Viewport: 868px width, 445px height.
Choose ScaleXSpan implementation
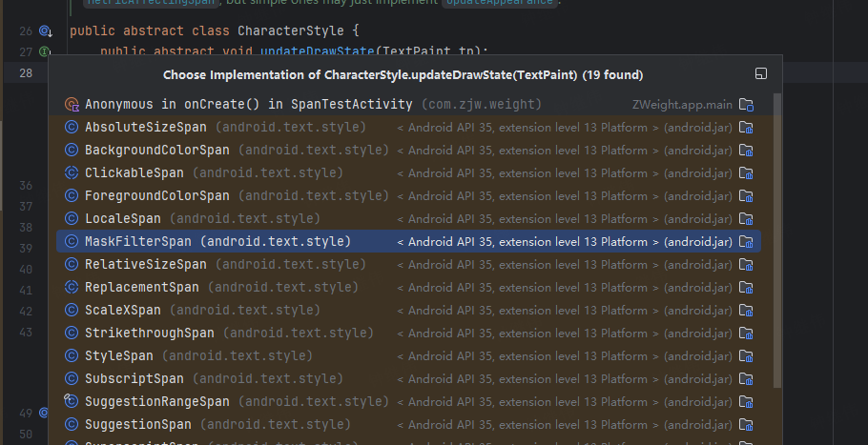[408, 310]
